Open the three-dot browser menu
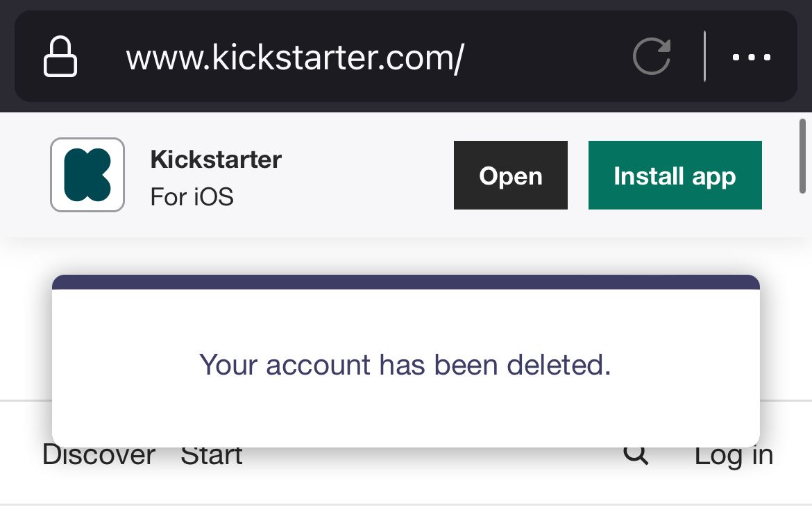Image resolution: width=812 pixels, height=521 pixels. coord(752,58)
